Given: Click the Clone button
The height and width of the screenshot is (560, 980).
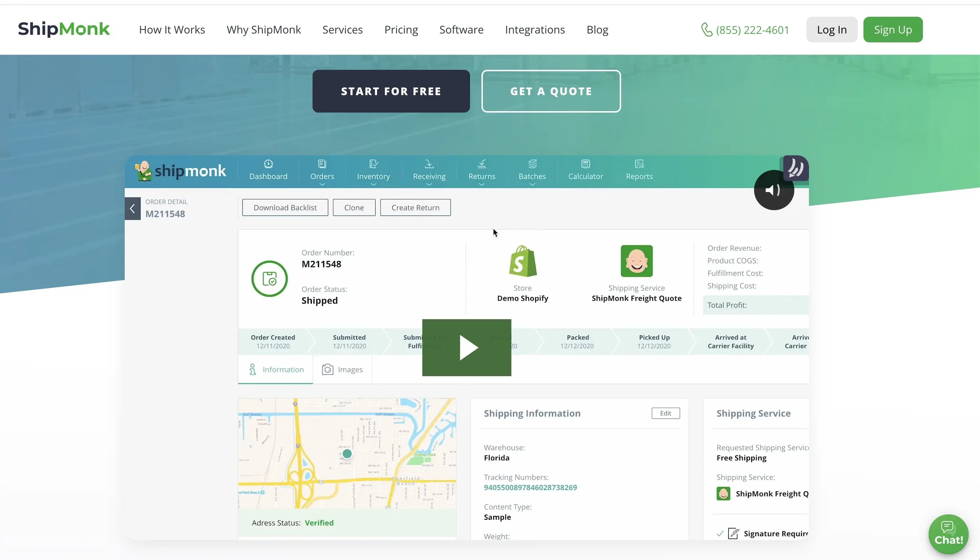Looking at the screenshot, I should tap(354, 208).
